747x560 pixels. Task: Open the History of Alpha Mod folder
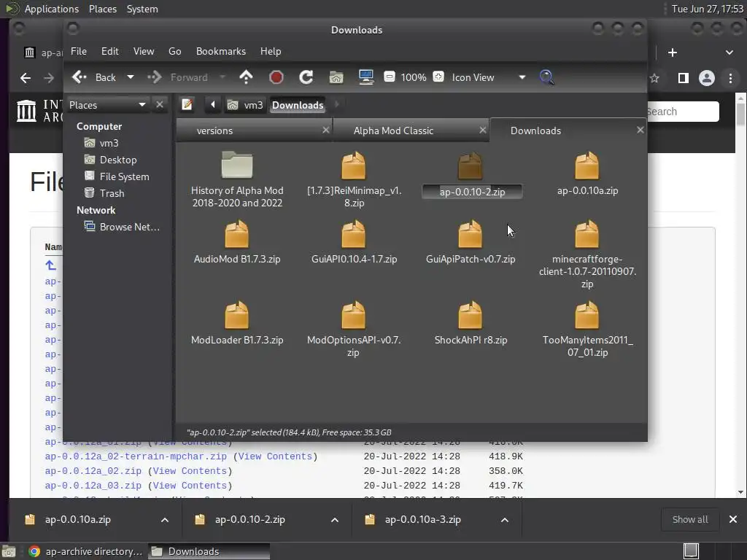[237, 179]
